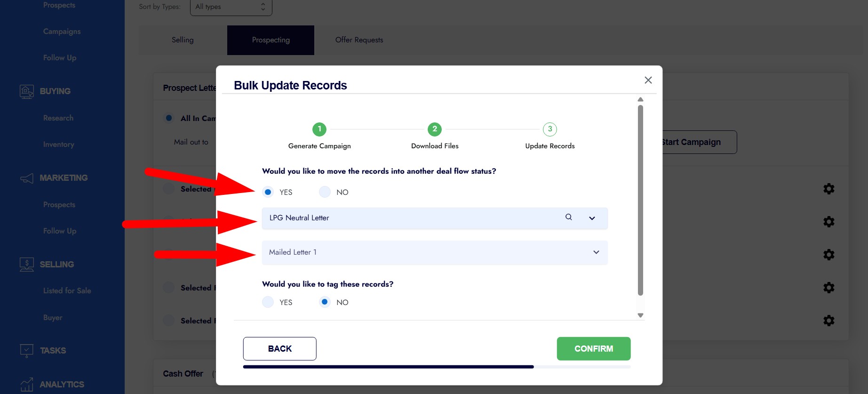Viewport: 868px width, 394px height.
Task: Click the search icon in LPG Neutral Letter field
Action: [x=568, y=217]
